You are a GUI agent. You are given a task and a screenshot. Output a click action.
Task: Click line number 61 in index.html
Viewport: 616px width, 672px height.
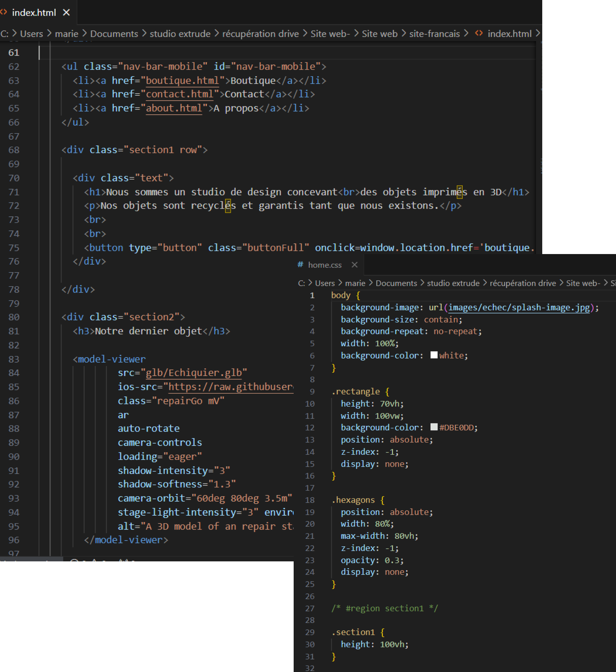[14, 53]
